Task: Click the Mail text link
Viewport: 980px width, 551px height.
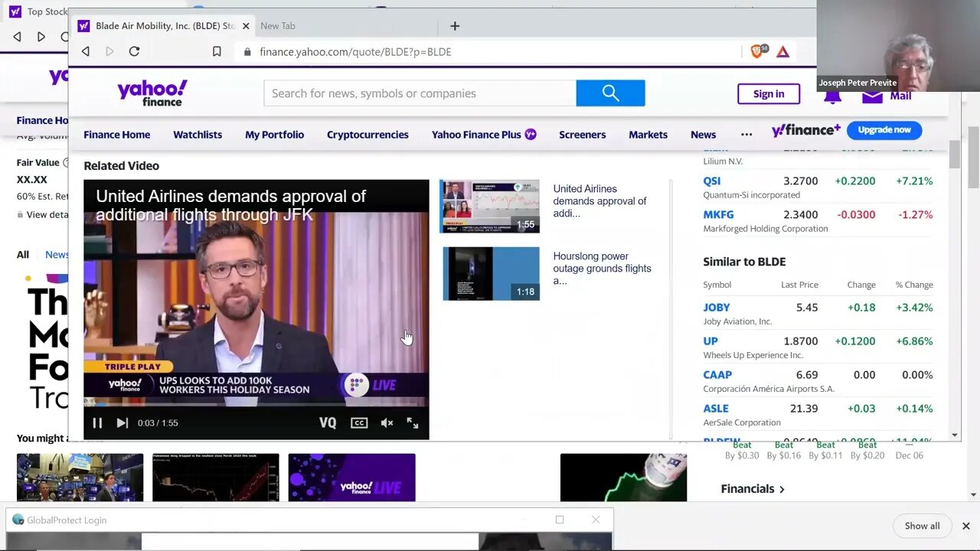Action: (900, 96)
